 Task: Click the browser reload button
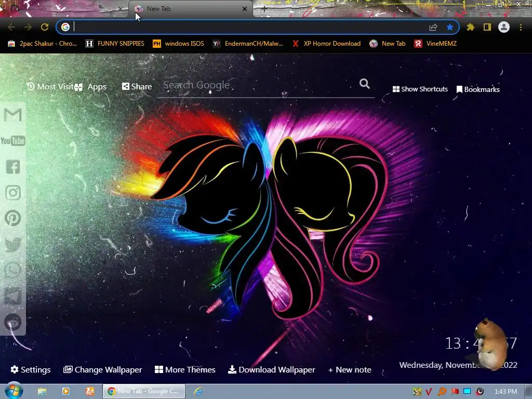pyautogui.click(x=45, y=27)
